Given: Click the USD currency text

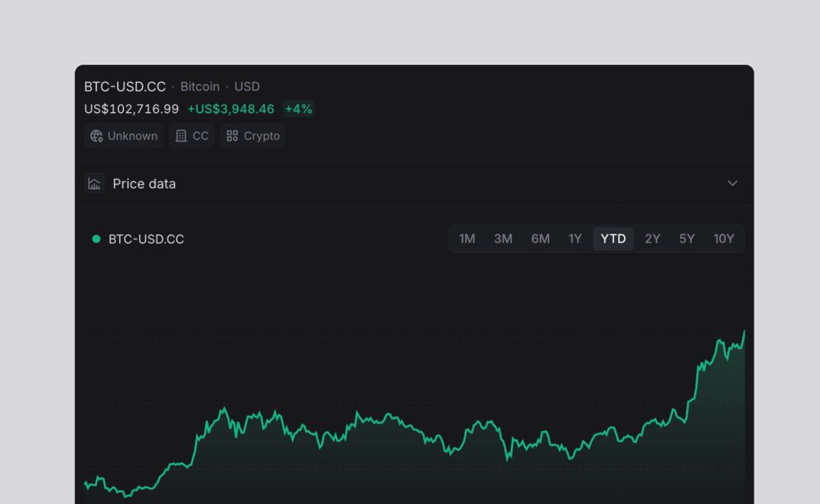Looking at the screenshot, I should [x=247, y=86].
